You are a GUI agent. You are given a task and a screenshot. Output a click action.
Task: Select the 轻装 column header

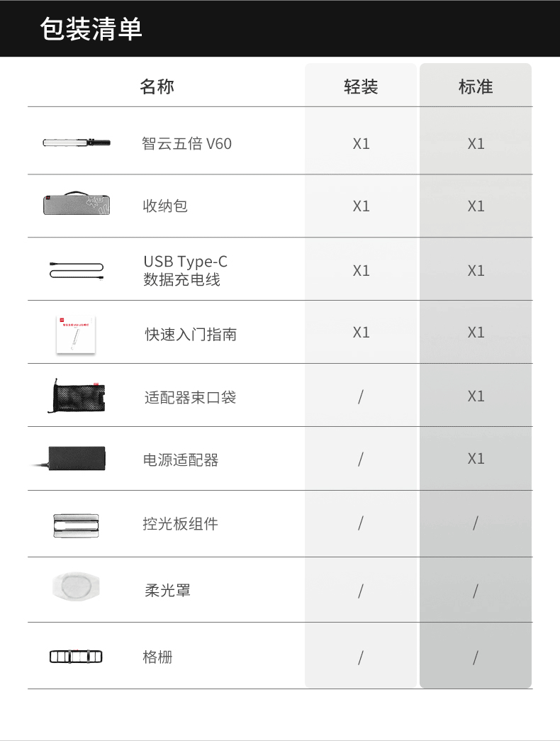pos(361,87)
